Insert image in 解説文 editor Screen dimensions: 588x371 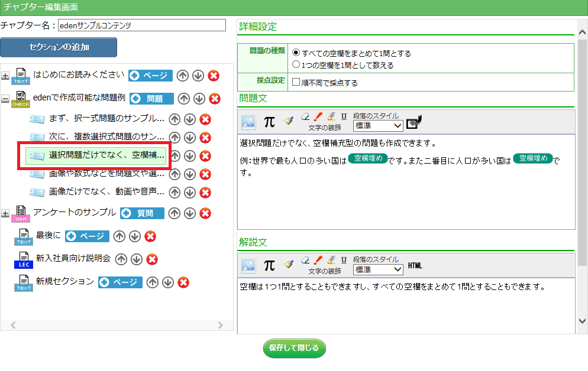pyautogui.click(x=248, y=265)
